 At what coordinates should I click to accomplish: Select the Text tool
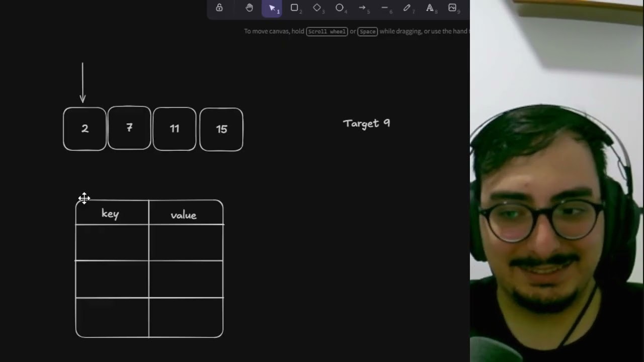[430, 8]
